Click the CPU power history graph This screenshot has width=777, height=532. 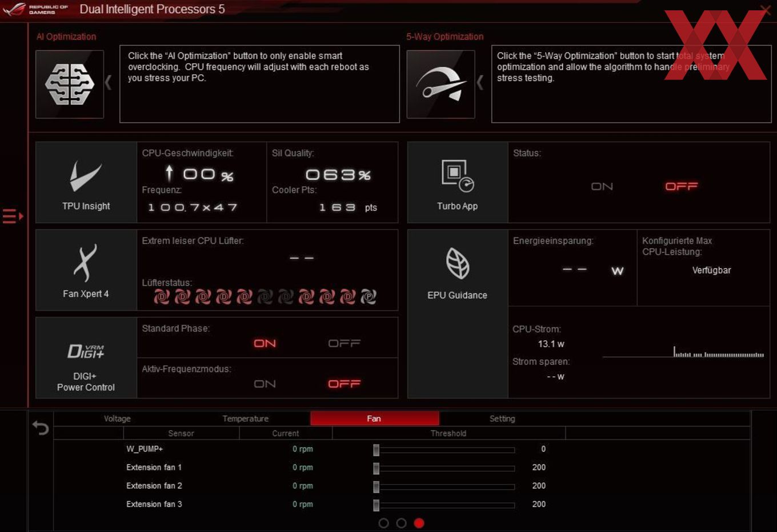(683, 352)
